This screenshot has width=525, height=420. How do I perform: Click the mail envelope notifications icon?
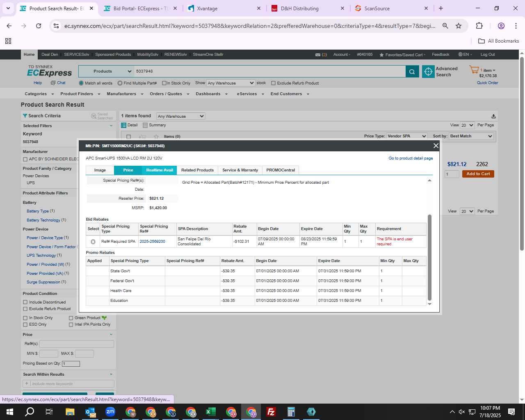pos(318,55)
